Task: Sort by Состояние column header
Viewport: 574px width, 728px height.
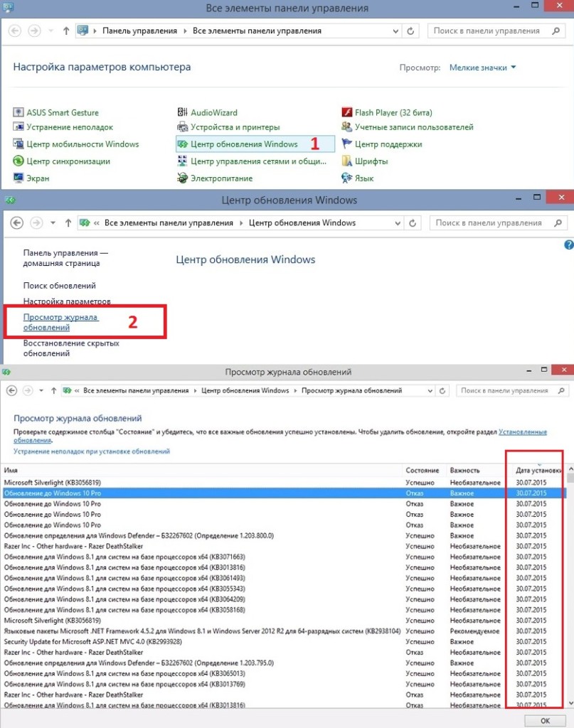Action: point(425,471)
